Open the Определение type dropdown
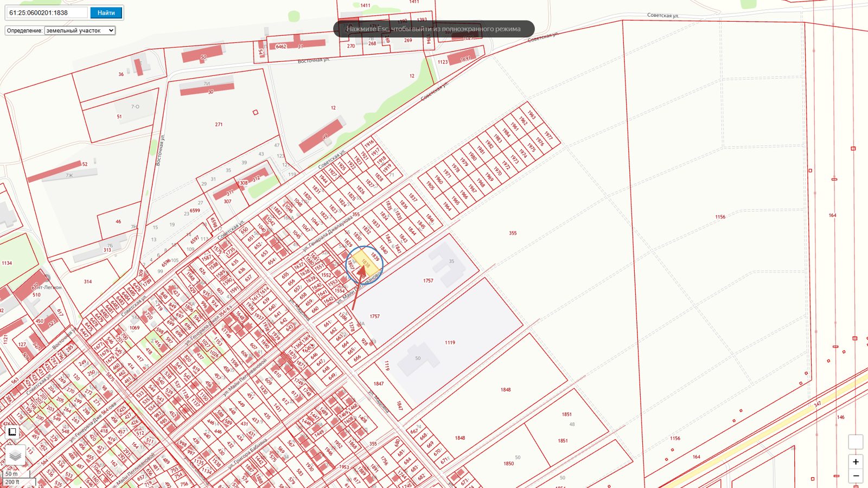The height and width of the screenshot is (488, 868). pyautogui.click(x=80, y=30)
